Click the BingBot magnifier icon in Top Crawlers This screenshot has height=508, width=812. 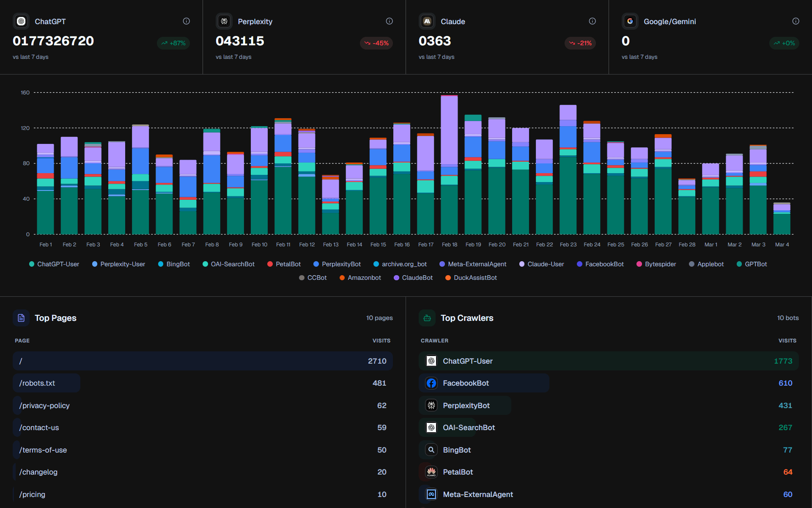[x=430, y=450]
